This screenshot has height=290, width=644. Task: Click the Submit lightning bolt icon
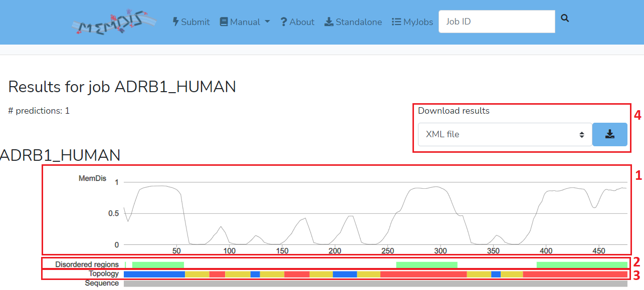176,22
